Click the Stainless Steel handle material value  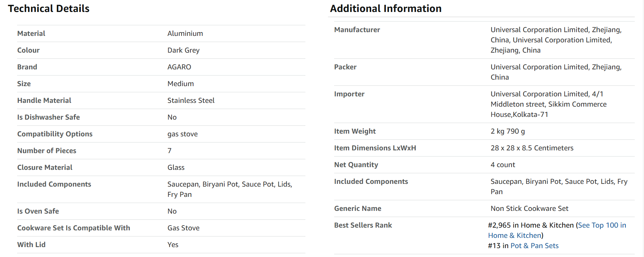(x=191, y=100)
